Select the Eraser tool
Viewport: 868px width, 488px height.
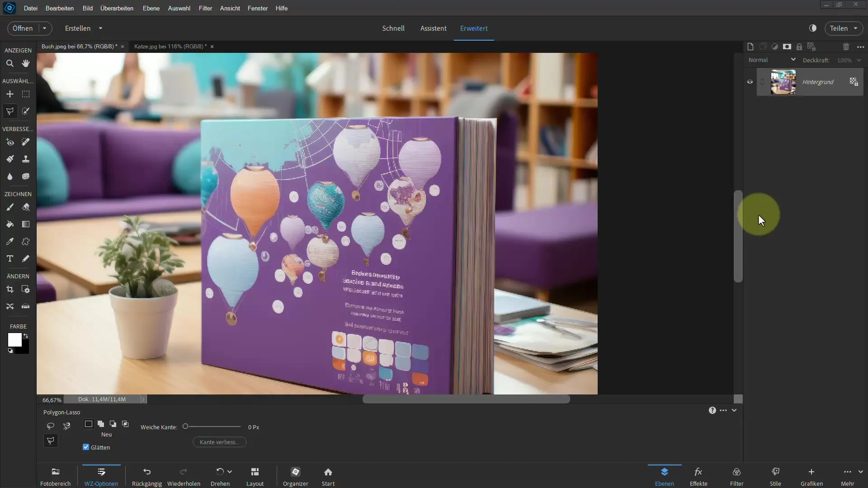[26, 207]
